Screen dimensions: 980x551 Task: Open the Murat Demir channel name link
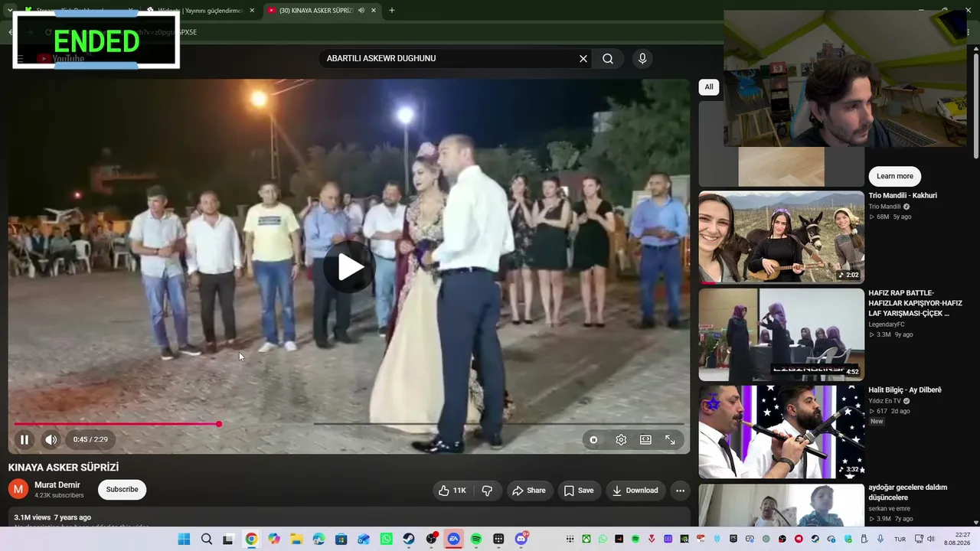[57, 485]
